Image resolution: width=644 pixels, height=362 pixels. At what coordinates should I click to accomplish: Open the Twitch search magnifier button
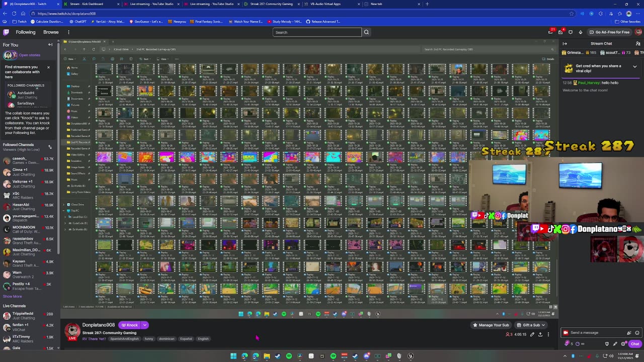click(x=366, y=32)
